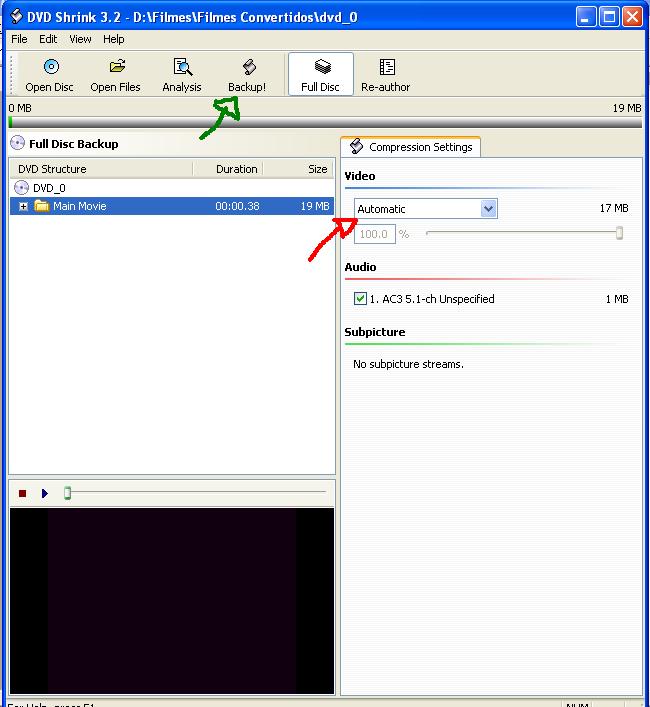Switch to Re-author mode
Image resolution: width=650 pixels, height=707 pixels.
[385, 75]
